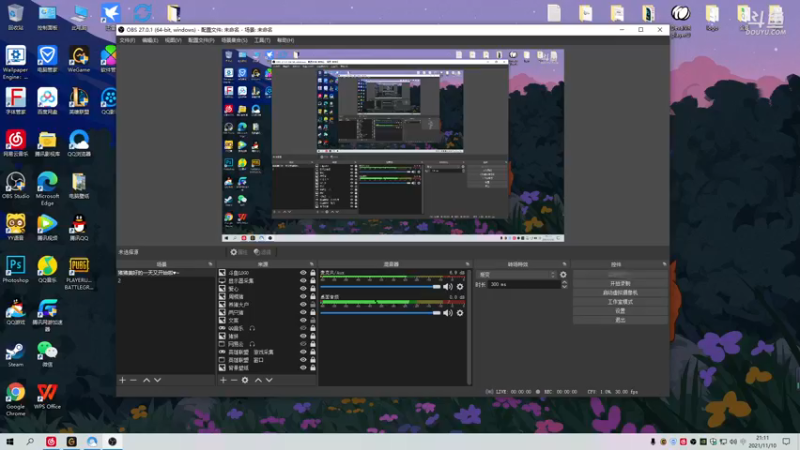
Task: Add a new source with plus icon
Action: (223, 380)
